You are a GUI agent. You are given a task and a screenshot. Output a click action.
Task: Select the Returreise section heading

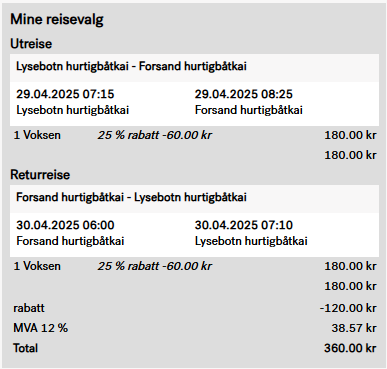click(40, 175)
